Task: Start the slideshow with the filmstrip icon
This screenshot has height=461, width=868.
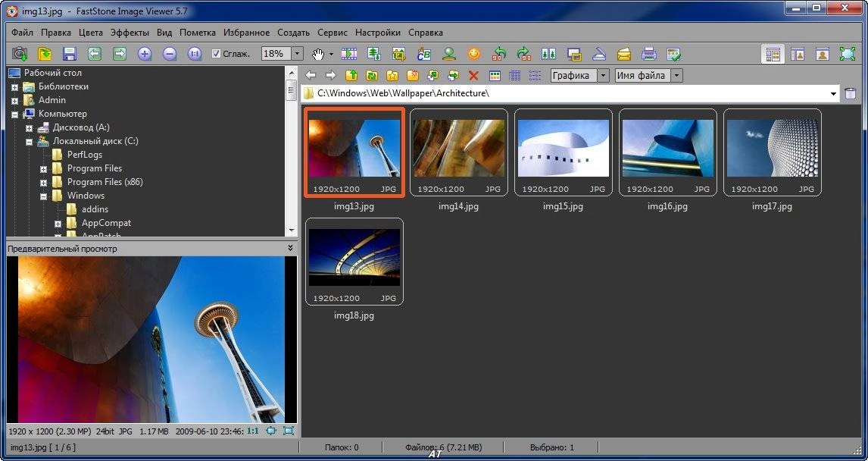Action: tap(348, 54)
